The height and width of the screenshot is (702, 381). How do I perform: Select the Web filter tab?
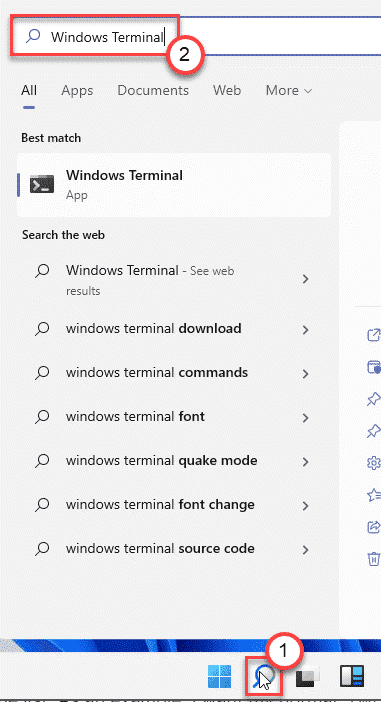(227, 90)
